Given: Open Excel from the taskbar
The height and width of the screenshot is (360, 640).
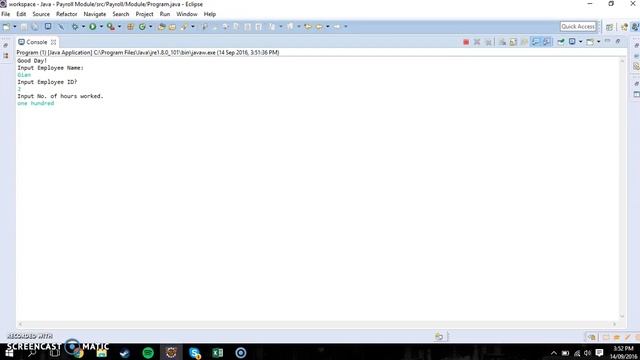Looking at the screenshot, I should [218, 352].
